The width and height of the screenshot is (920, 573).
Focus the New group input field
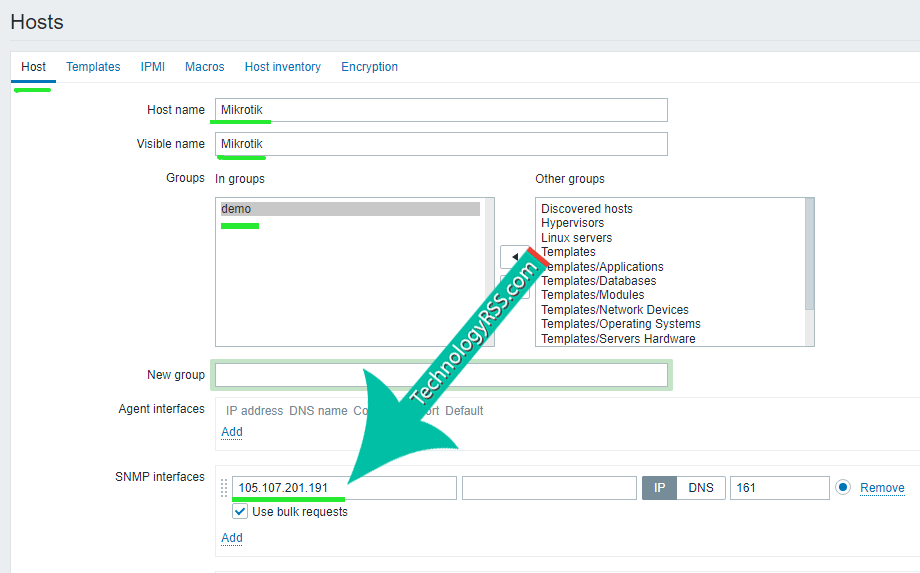[441, 375]
